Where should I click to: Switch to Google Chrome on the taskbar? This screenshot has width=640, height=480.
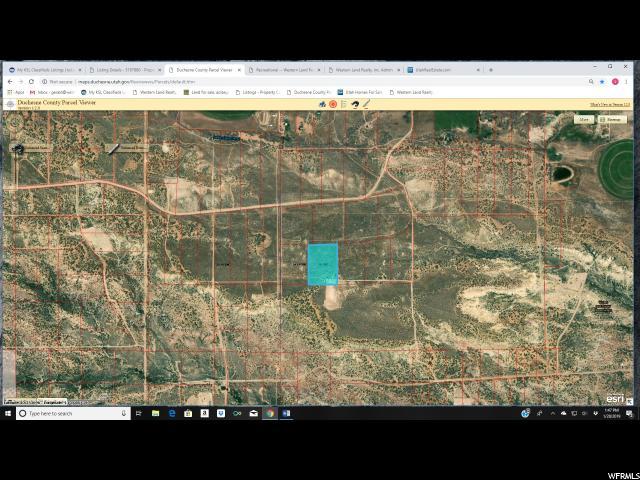point(270,413)
